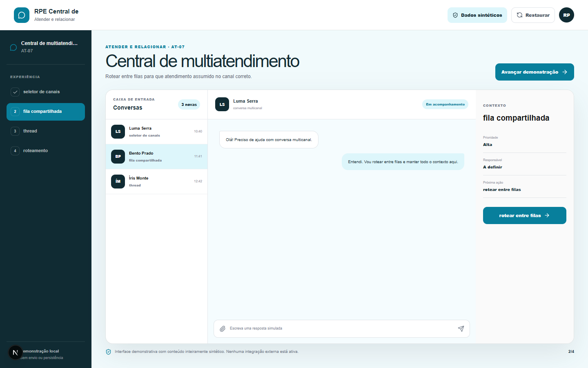Click the 2/4 page indicator

click(571, 352)
